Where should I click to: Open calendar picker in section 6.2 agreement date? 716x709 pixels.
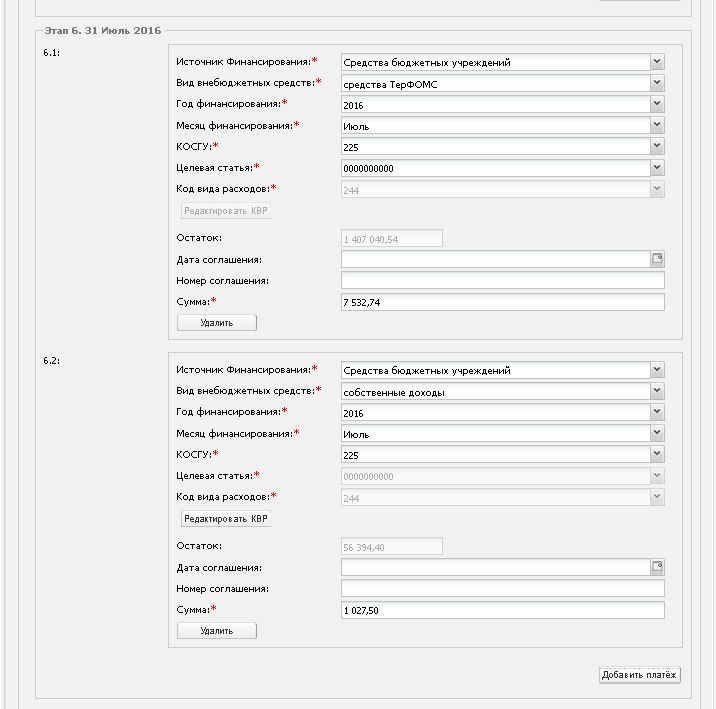pyautogui.click(x=657, y=567)
